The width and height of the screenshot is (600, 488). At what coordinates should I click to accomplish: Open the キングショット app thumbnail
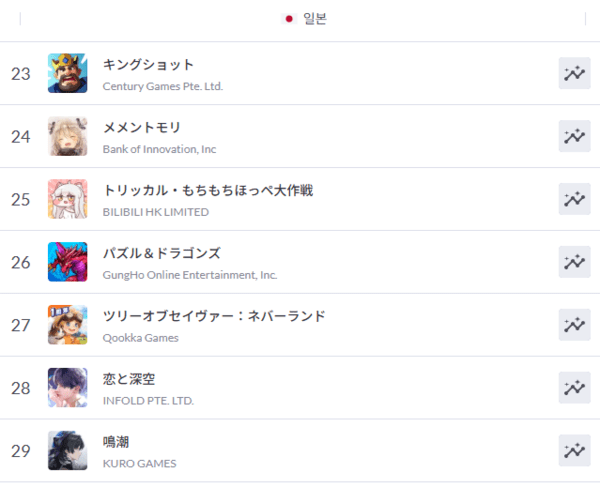67,73
